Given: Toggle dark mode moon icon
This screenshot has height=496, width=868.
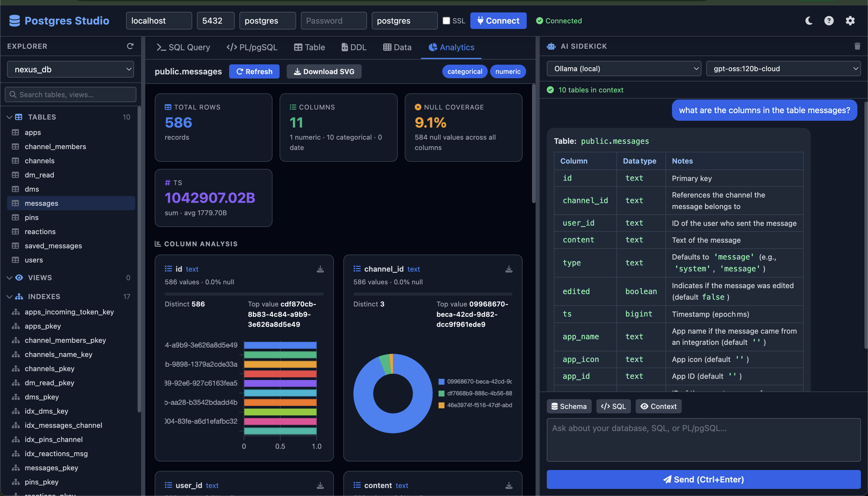Looking at the screenshot, I should [x=809, y=21].
